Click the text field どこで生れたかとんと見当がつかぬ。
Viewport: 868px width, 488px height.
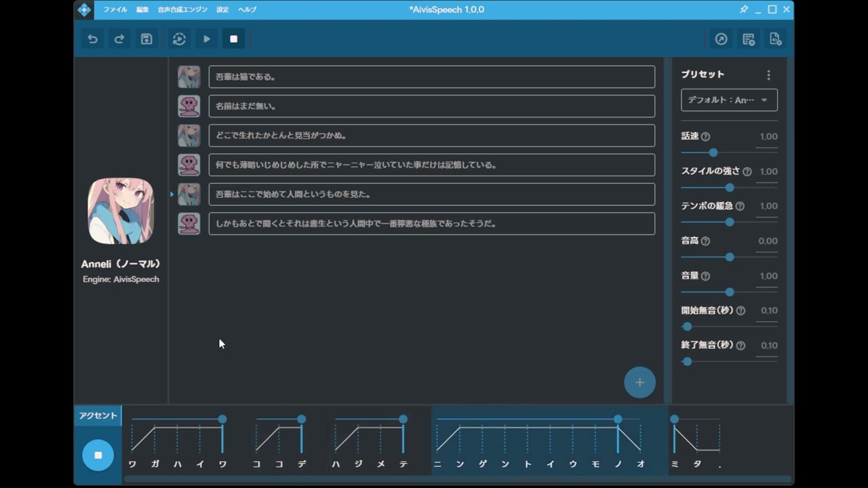432,136
